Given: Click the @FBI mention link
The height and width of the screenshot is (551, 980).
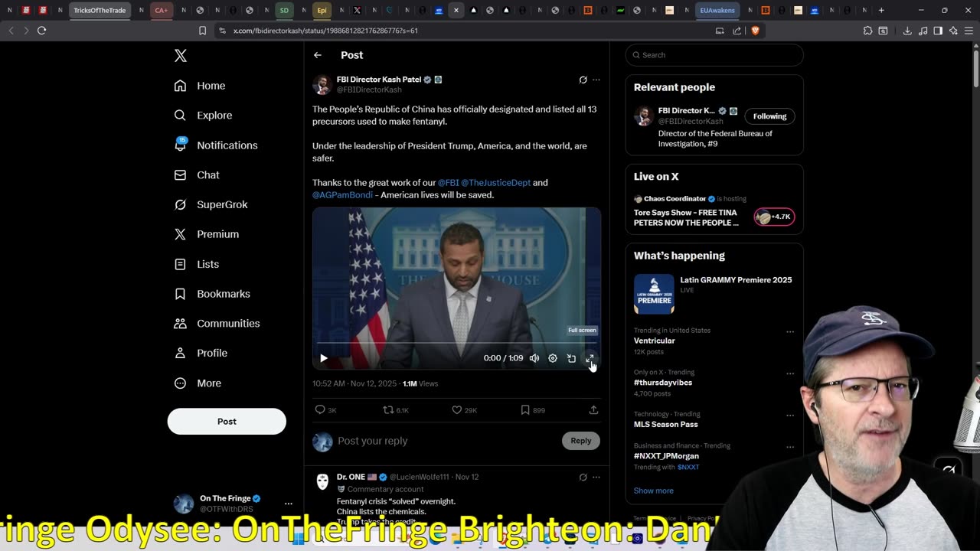Looking at the screenshot, I should coord(448,183).
